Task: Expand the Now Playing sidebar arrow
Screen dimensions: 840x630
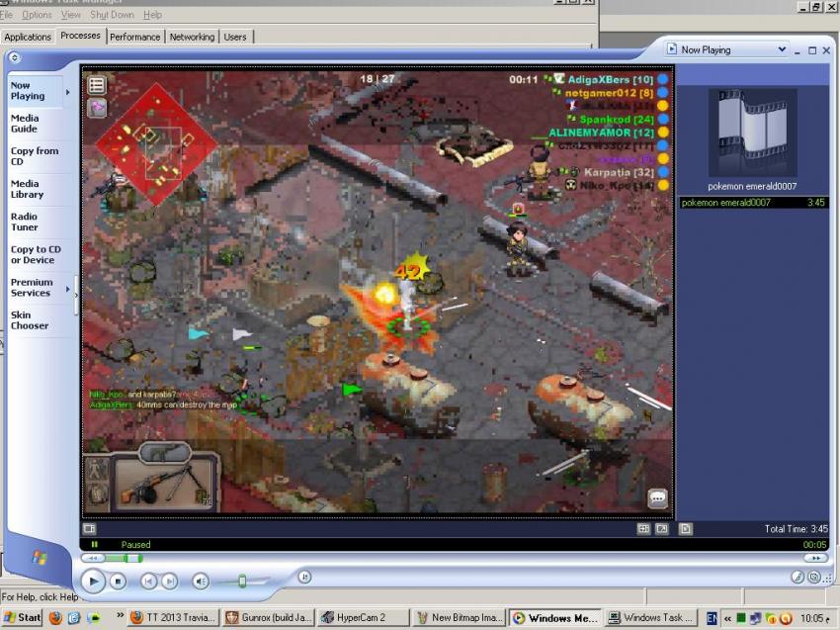Action: [68, 92]
